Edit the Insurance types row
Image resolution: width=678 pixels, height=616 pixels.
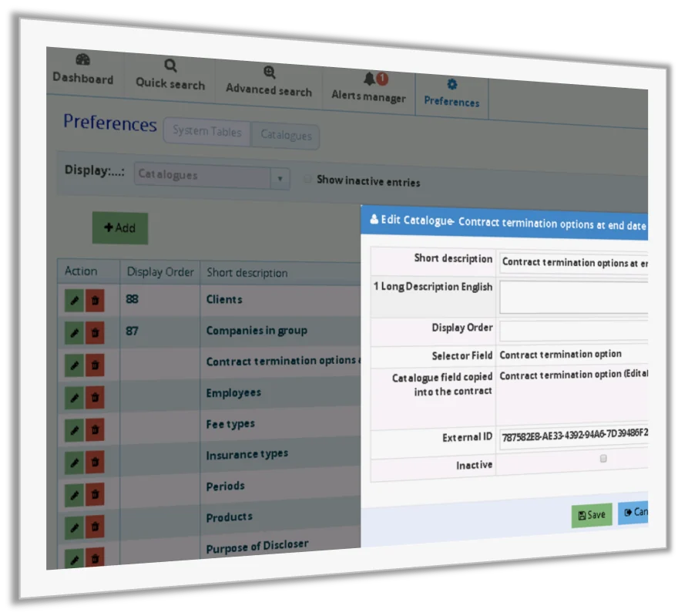pyautogui.click(x=75, y=463)
